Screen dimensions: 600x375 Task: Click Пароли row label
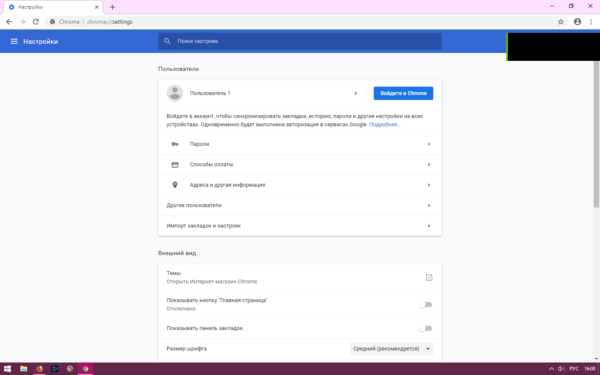click(199, 144)
